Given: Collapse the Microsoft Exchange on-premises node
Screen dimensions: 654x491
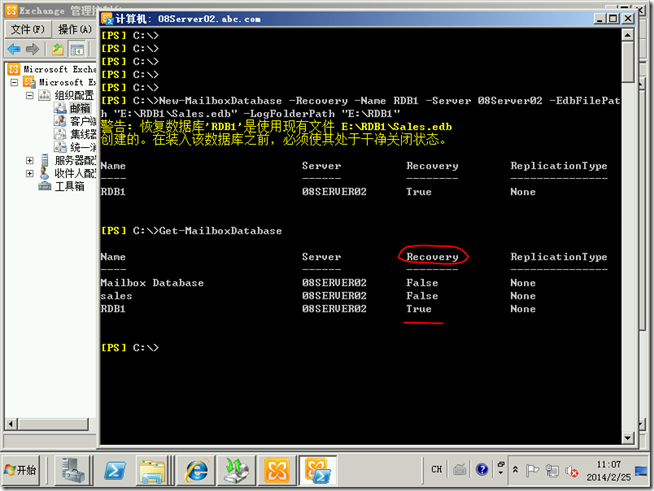Looking at the screenshot, I should [14, 82].
